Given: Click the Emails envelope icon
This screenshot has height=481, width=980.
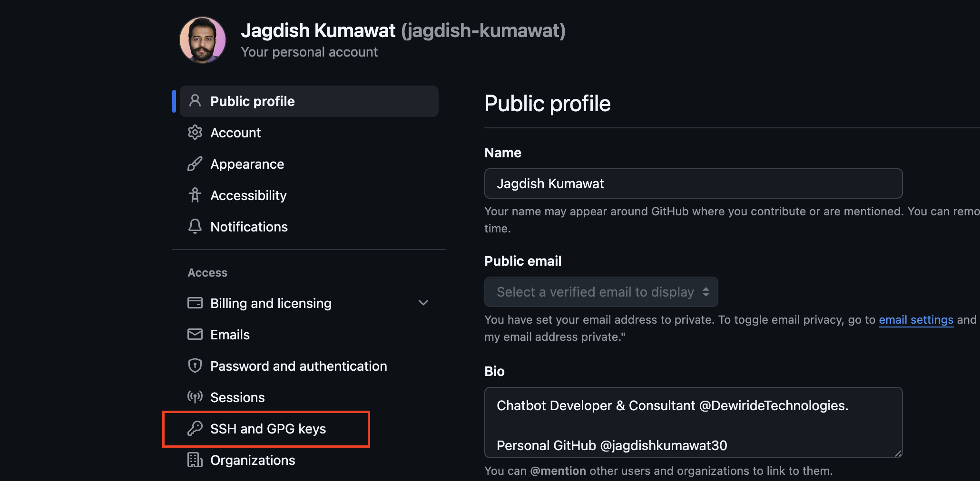Looking at the screenshot, I should (x=195, y=334).
